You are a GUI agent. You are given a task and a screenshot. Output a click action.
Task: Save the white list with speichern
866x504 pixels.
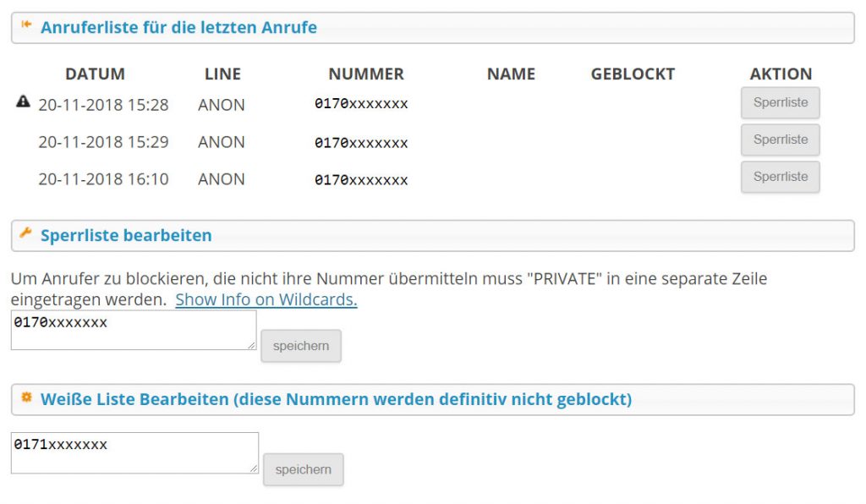(x=304, y=470)
